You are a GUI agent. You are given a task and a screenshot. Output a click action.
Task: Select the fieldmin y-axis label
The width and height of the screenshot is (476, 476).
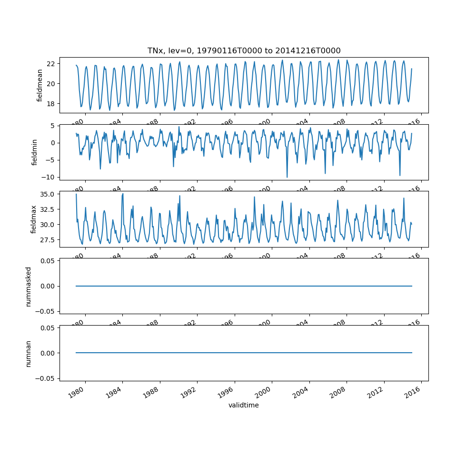(x=34, y=152)
